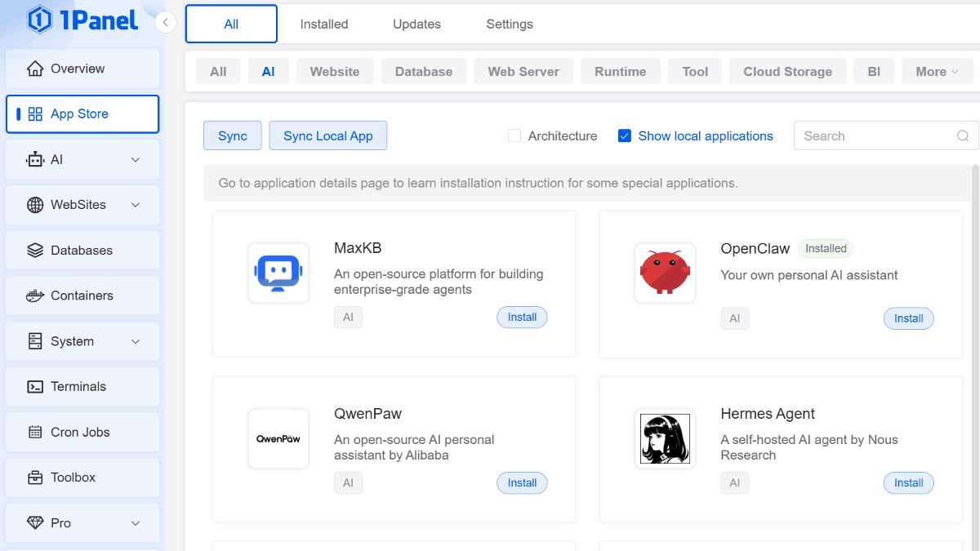980x551 pixels.
Task: Click the System server icon
Action: 35,341
